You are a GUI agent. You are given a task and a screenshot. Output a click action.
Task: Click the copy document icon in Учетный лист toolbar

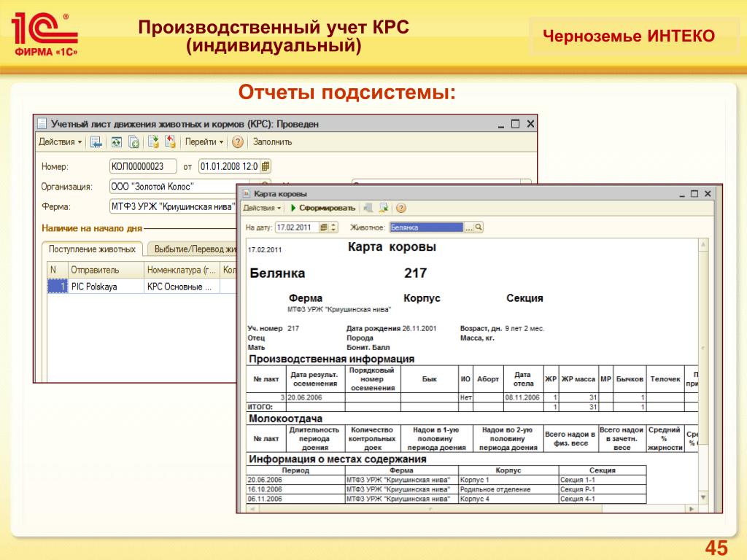click(x=134, y=142)
